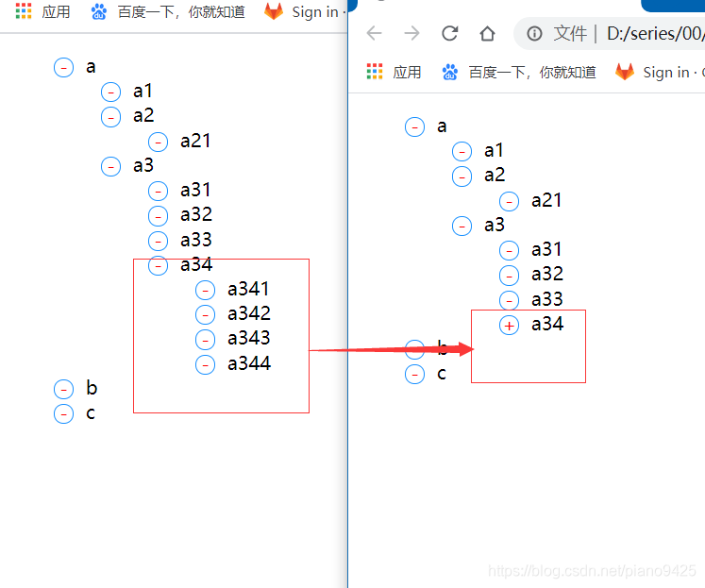Collapse node a3 in right window
The width and height of the screenshot is (705, 588).
pos(462,227)
